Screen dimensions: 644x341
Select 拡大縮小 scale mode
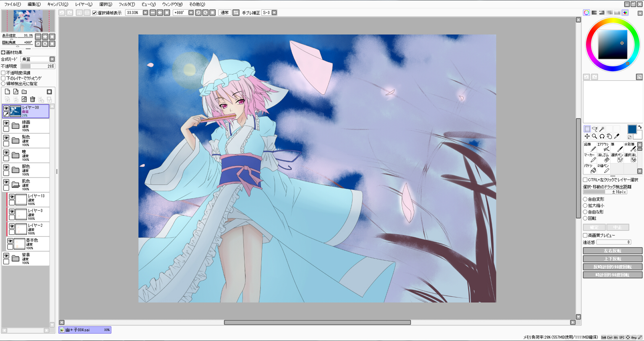point(585,205)
